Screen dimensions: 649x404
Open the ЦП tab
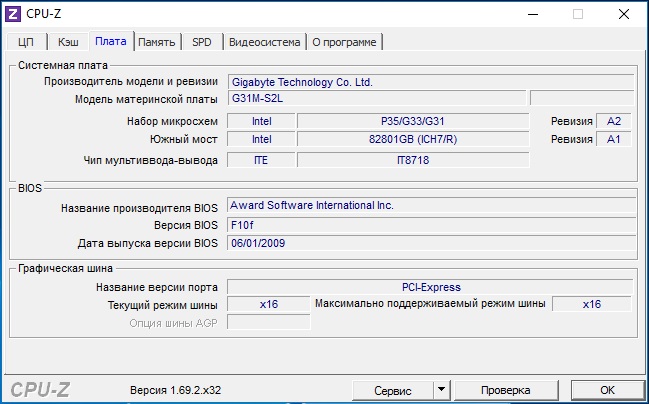26,42
